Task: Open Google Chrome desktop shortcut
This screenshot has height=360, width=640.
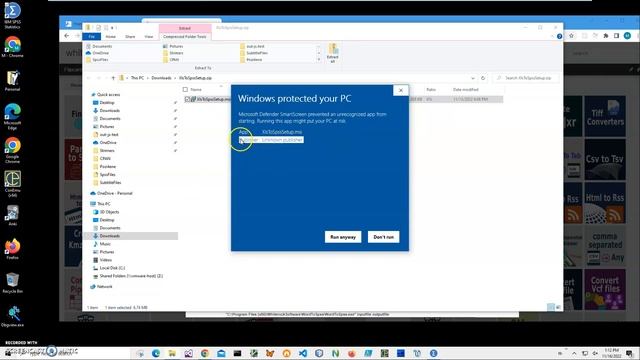Action: coord(12,150)
